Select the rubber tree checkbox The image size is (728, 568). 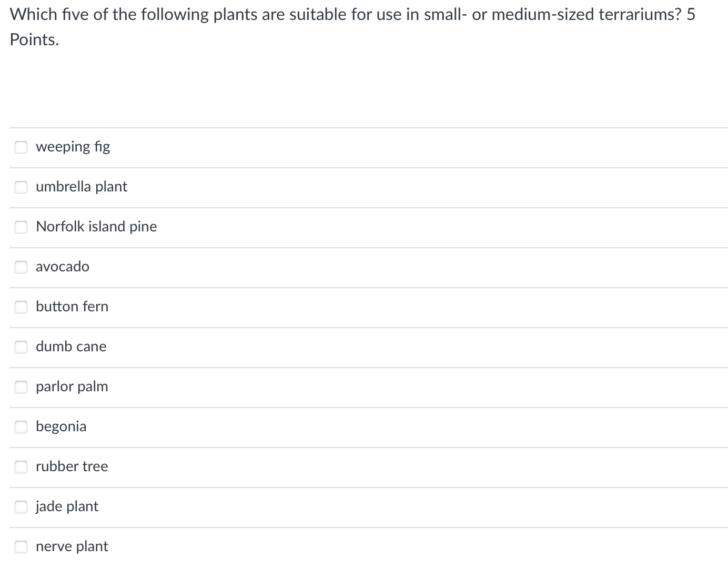click(x=21, y=466)
